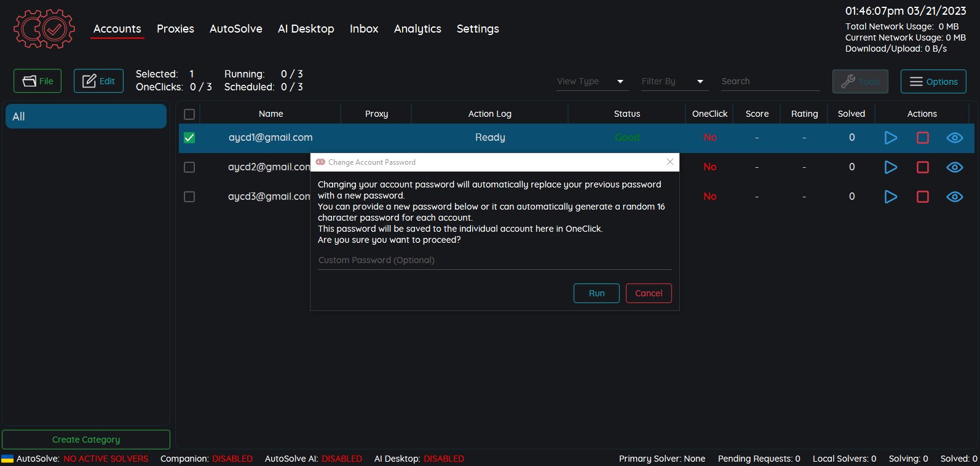Click the eye icon for aycd3@gmail.com
This screenshot has height=466, width=980.
click(954, 197)
